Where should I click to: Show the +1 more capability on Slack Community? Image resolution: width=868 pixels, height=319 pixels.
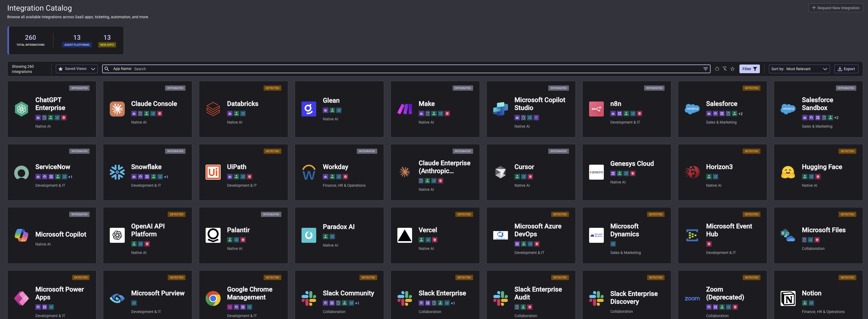(357, 303)
